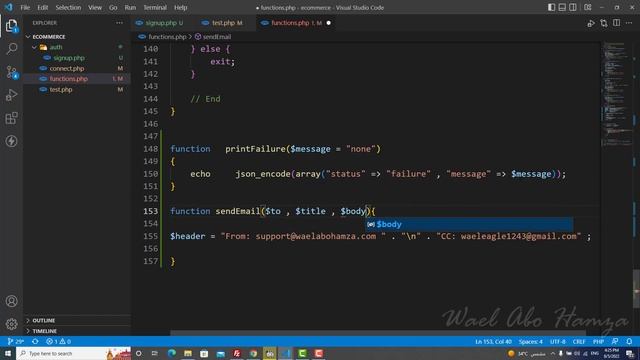Screen dimensions: 640x360
Task: Open Microsoft Edge from the taskbar
Action: click(x=172, y=353)
